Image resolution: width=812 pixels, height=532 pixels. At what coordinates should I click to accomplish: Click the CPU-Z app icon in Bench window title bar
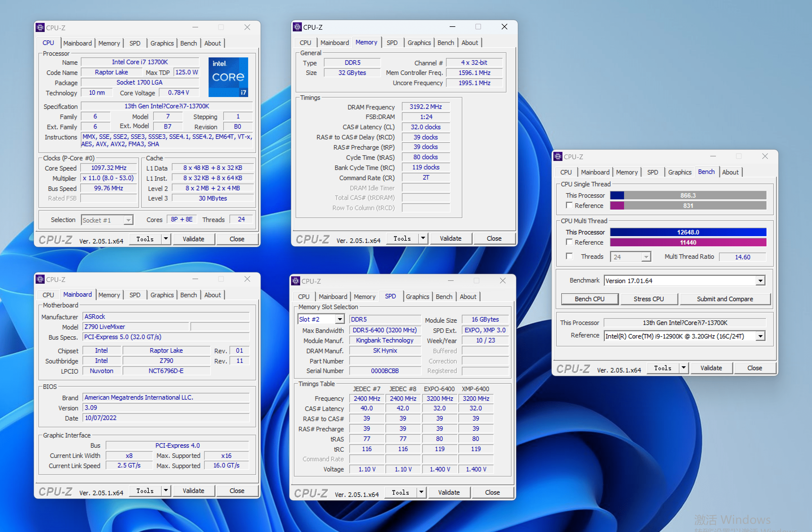pos(558,156)
